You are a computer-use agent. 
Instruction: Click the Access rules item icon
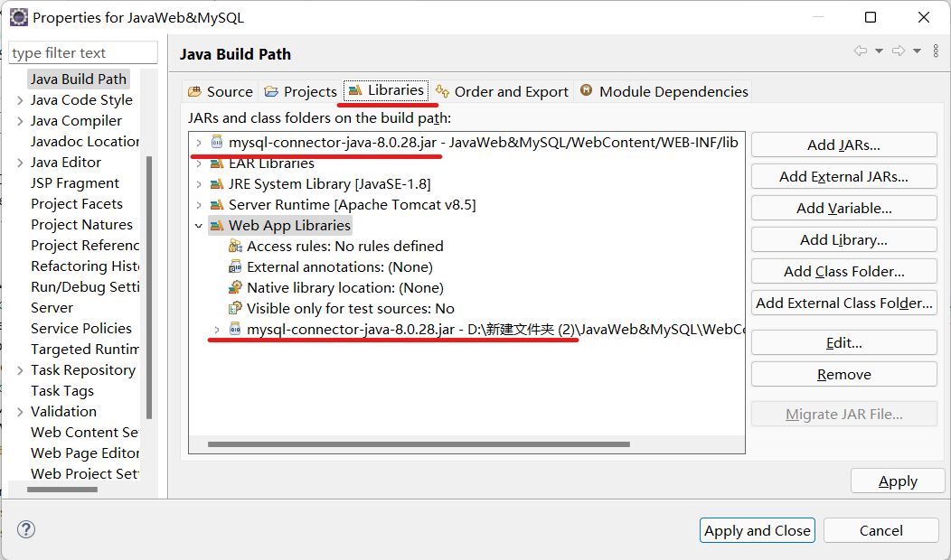coord(235,246)
